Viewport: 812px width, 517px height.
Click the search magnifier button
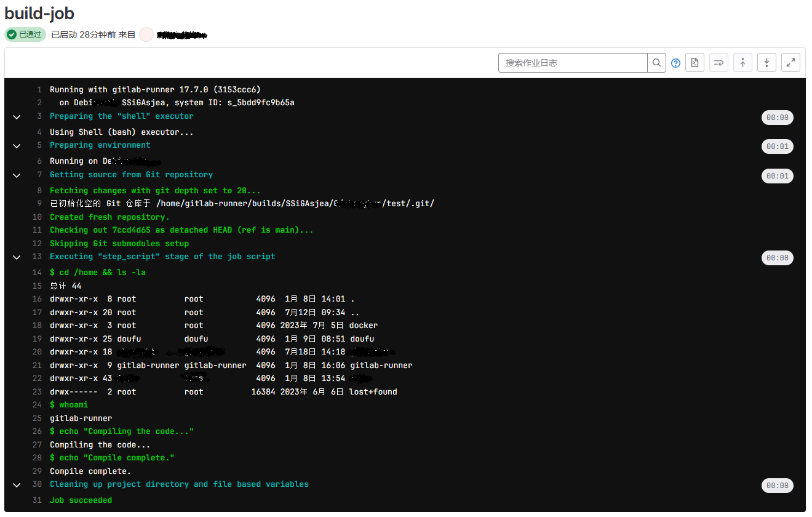pyautogui.click(x=656, y=63)
